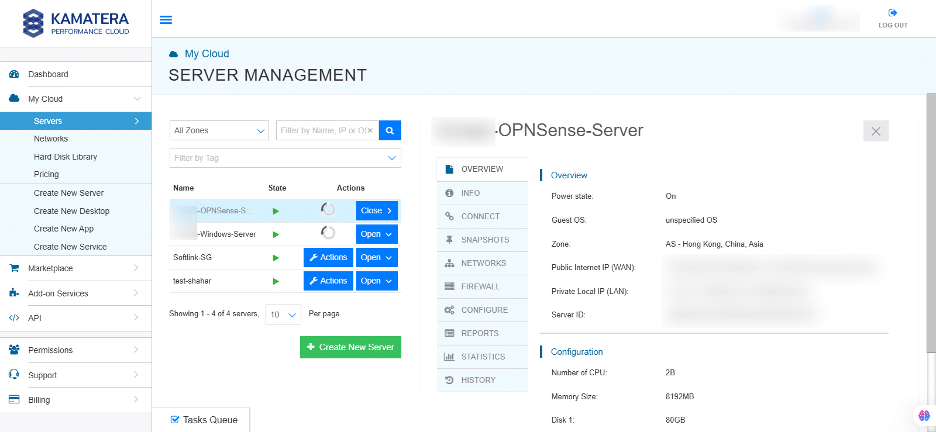Click the Log Out icon
Viewport: 936px width, 432px height.
(x=892, y=13)
